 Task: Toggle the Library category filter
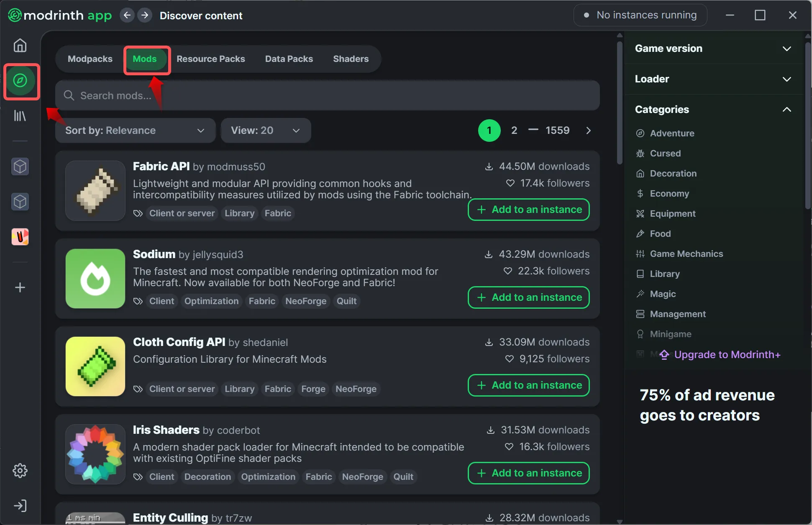pos(664,274)
